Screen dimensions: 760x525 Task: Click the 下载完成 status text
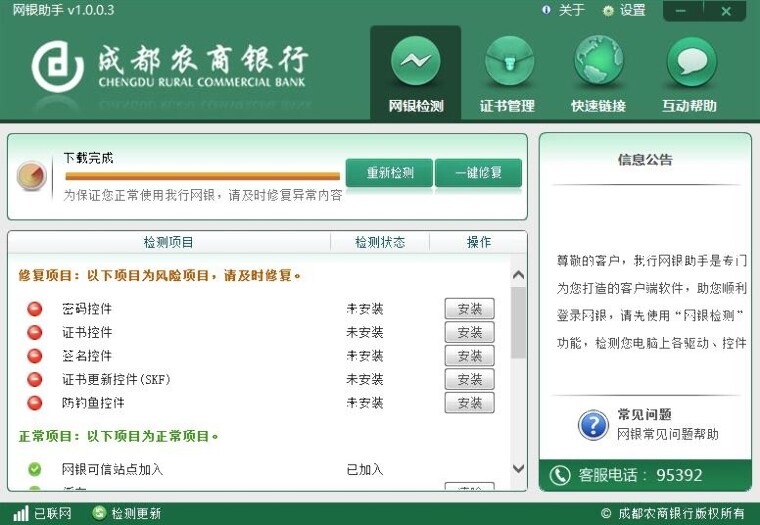click(88, 158)
